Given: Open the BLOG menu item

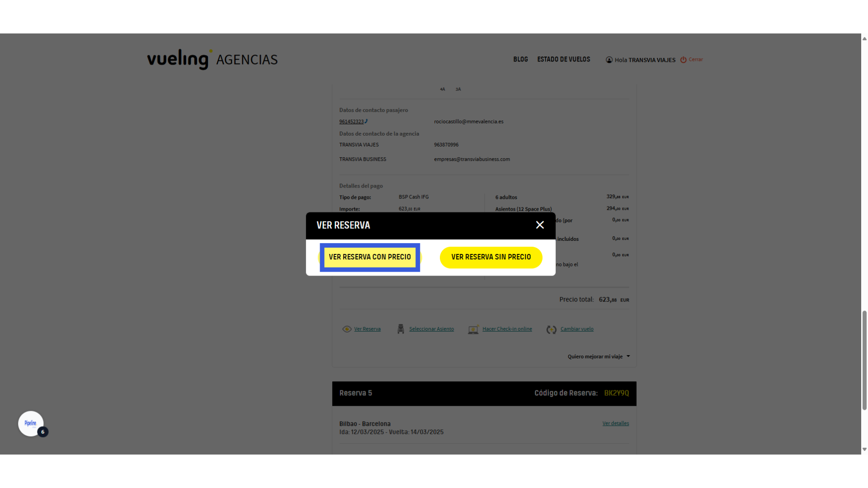Looking at the screenshot, I should tap(520, 59).
